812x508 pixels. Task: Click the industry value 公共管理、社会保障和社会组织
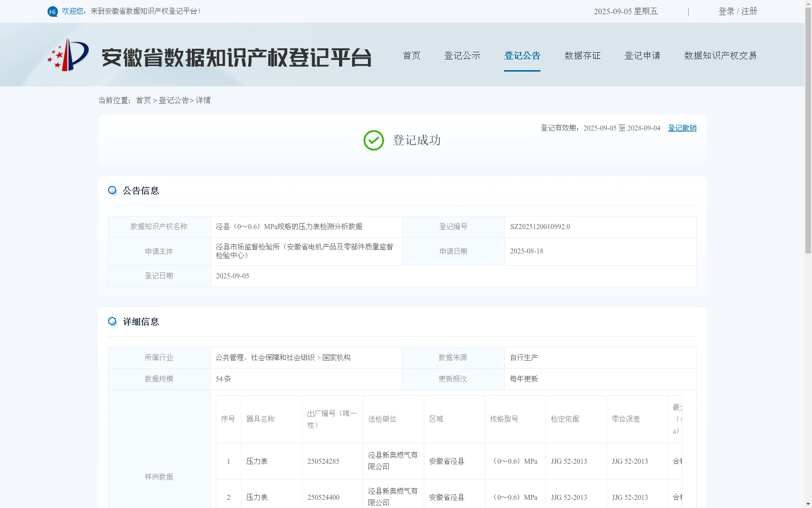click(x=265, y=358)
